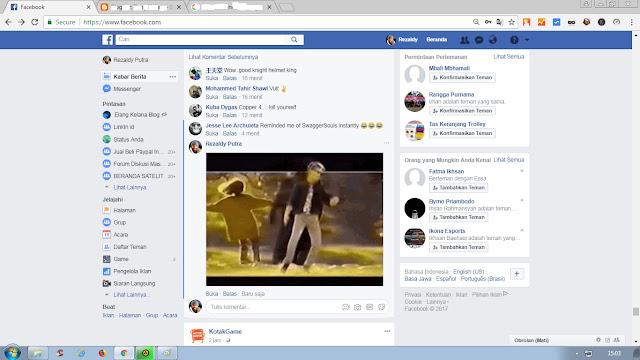The height and width of the screenshot is (360, 640).
Task: Switch to the Facebook browser tab
Action: pyautogui.click(x=51, y=7)
